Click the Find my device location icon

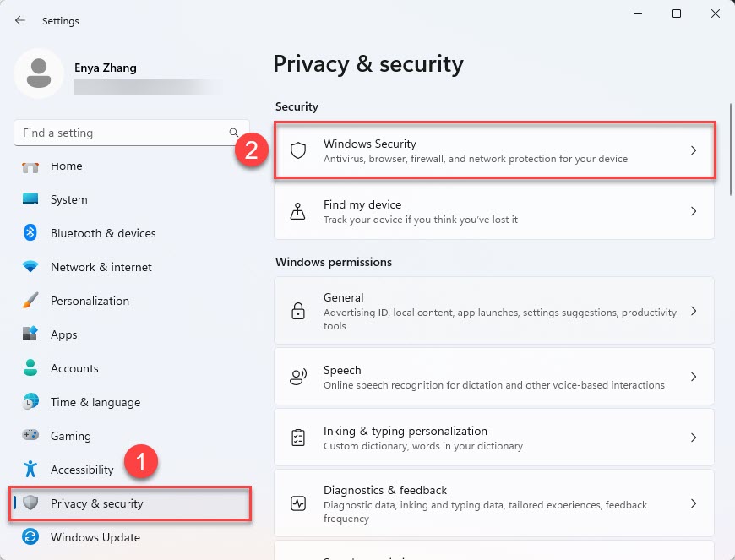coord(297,211)
